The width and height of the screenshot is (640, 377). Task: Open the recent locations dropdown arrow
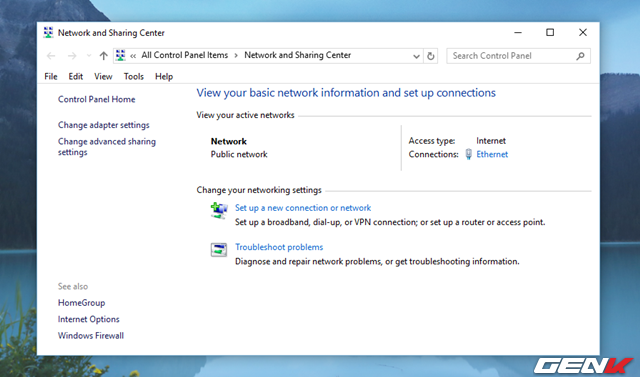(x=89, y=56)
